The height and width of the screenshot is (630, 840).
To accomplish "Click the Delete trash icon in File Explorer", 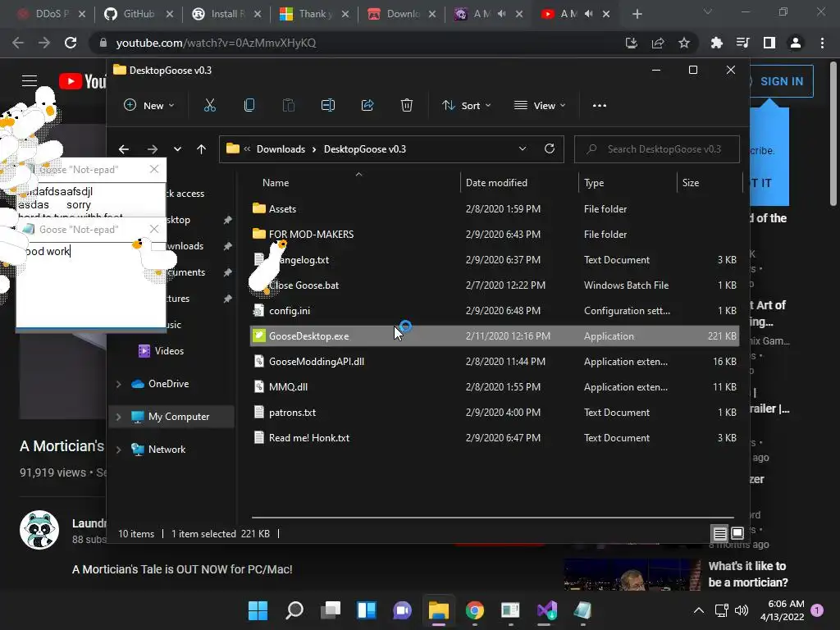I will click(x=407, y=106).
